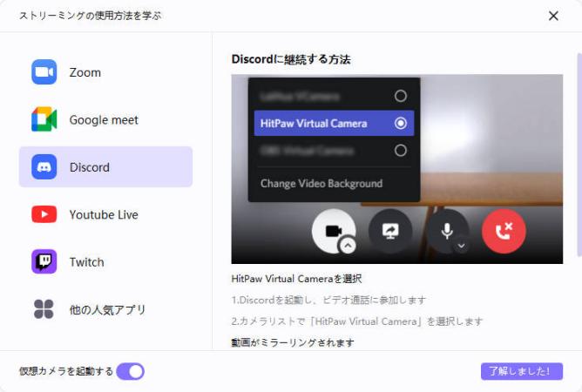Expand microphone options with down chevron

462,246
